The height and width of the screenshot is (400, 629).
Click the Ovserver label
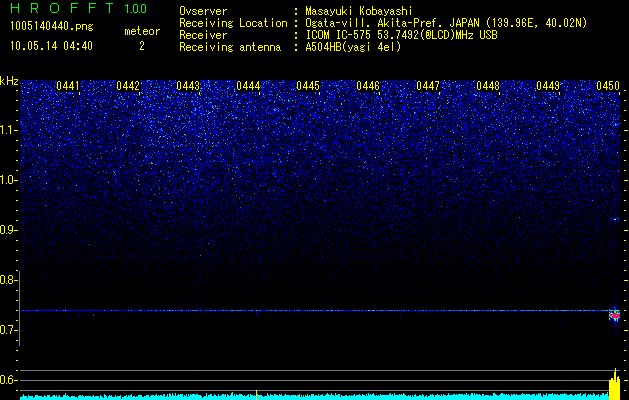203,11
